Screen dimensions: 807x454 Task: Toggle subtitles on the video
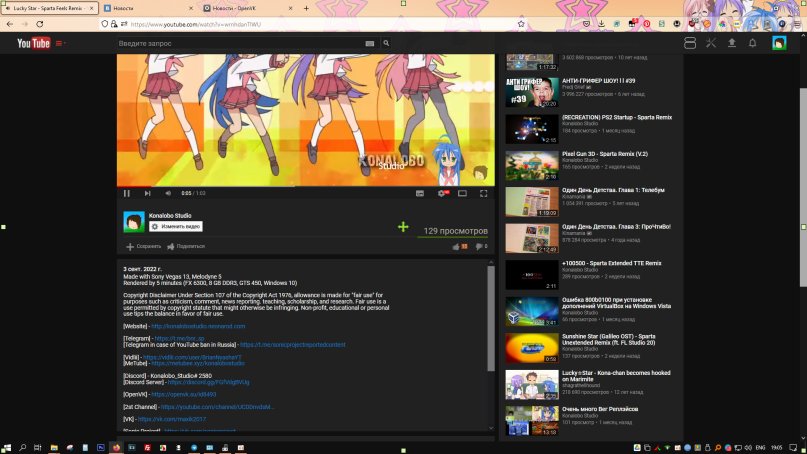coord(420,193)
